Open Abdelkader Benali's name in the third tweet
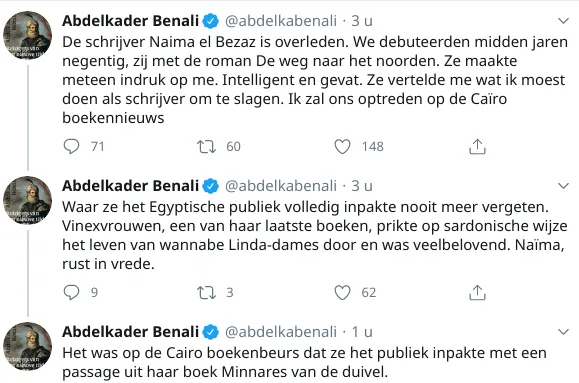579x383 pixels. click(x=130, y=332)
